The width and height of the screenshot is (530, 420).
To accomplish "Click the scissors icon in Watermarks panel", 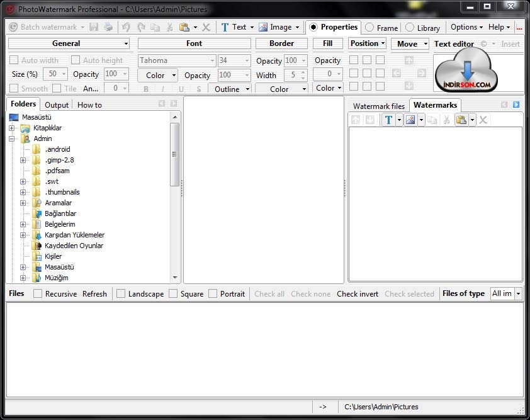I will point(446,120).
